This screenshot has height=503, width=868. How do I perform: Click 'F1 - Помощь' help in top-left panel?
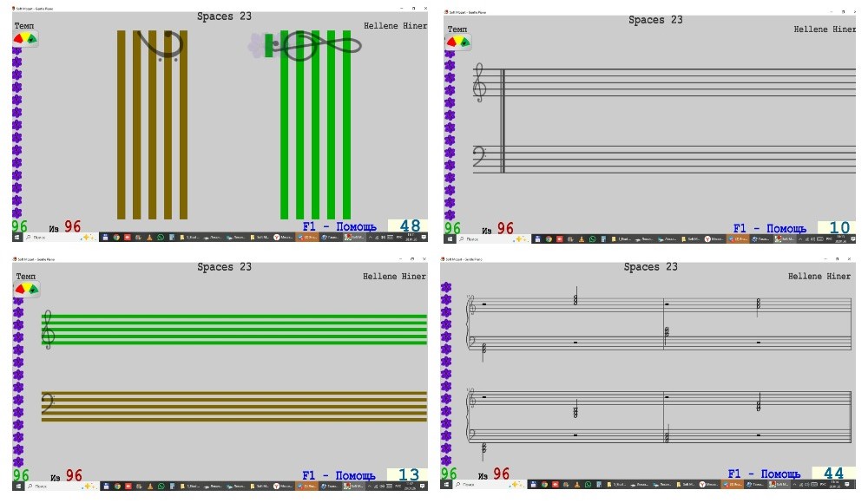[339, 227]
